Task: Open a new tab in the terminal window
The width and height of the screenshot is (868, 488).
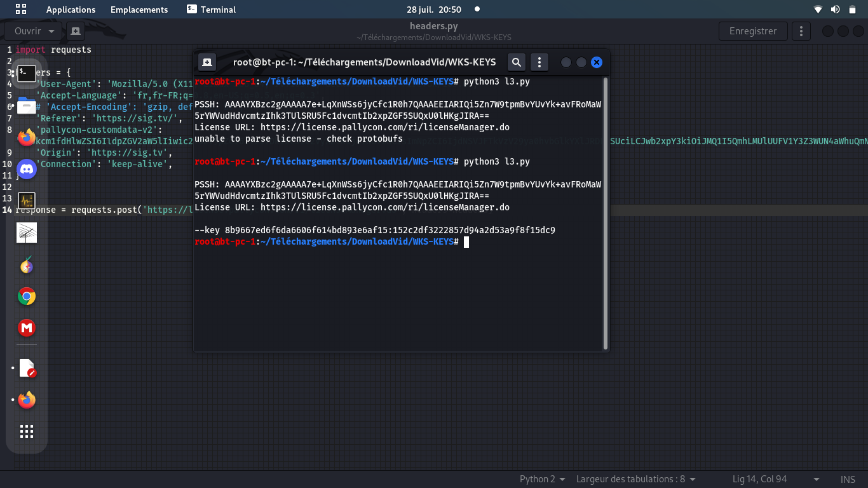Action: click(x=207, y=62)
